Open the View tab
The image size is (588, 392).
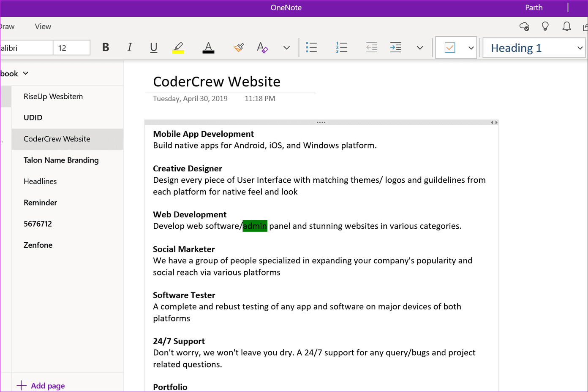pyautogui.click(x=43, y=27)
